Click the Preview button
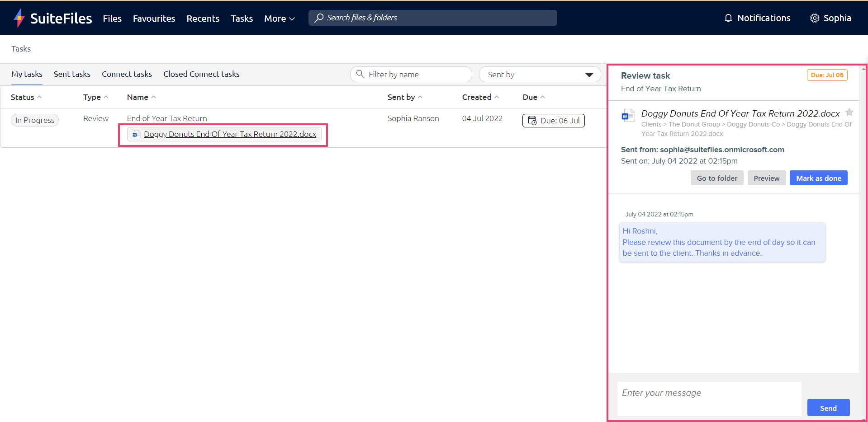 click(x=767, y=178)
